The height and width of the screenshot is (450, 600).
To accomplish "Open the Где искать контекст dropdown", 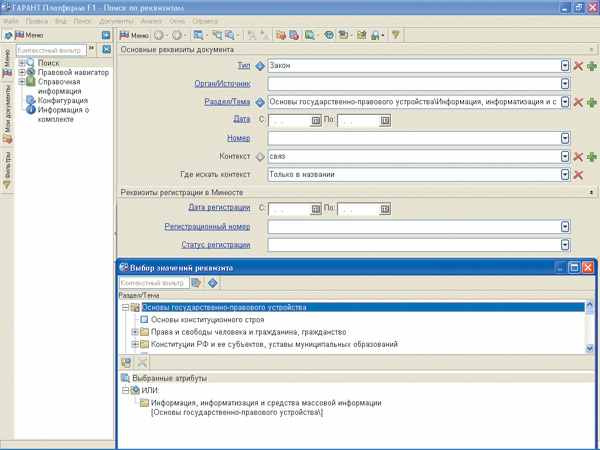I will pyautogui.click(x=565, y=174).
